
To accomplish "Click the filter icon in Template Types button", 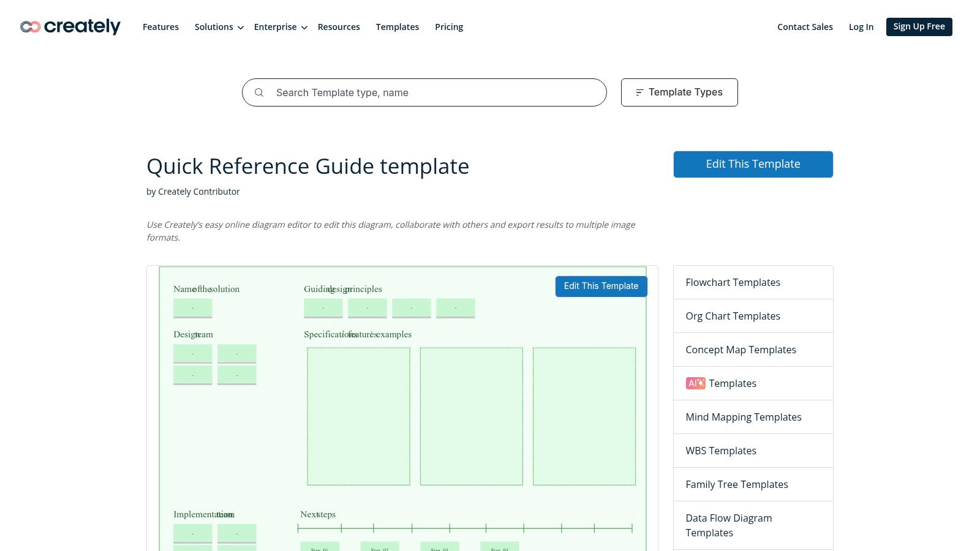I will tap(638, 92).
